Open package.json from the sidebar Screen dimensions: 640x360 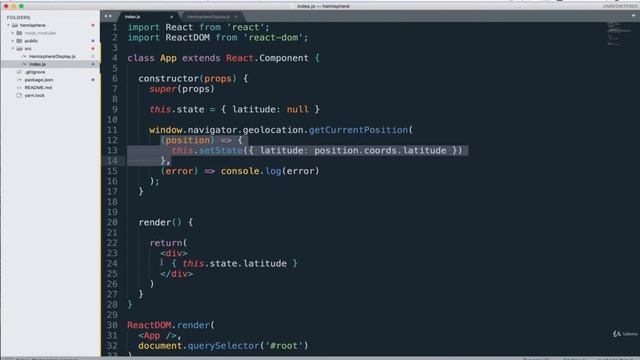click(x=39, y=80)
